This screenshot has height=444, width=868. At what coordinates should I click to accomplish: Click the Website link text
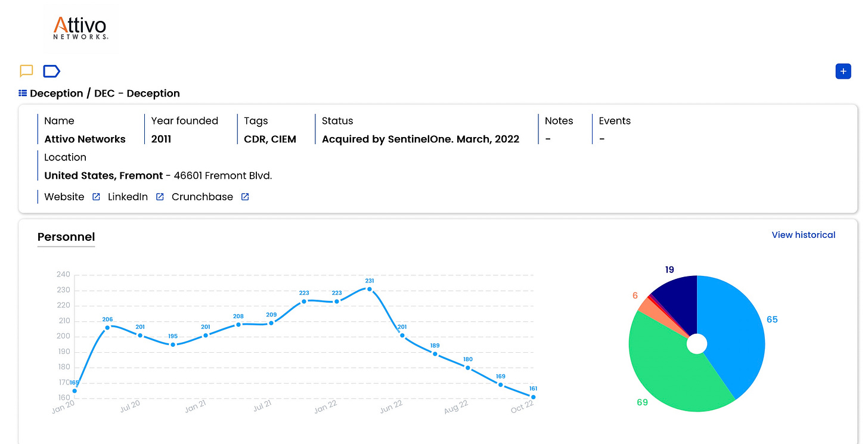point(64,197)
